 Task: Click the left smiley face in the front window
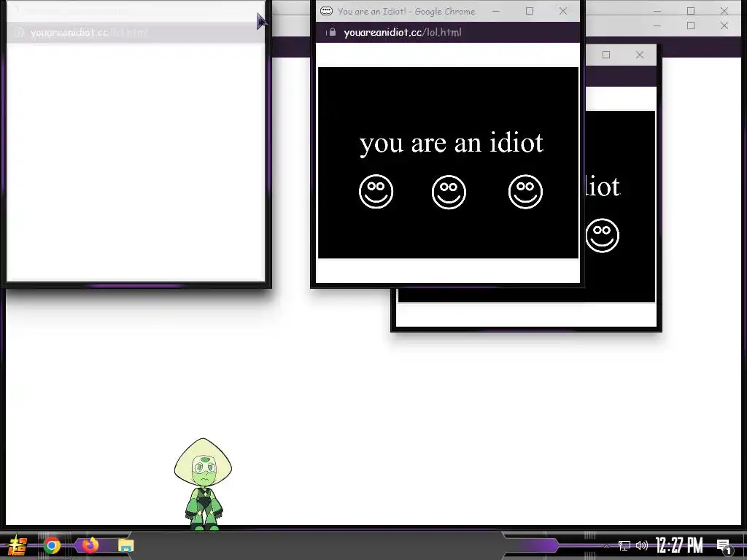376,192
